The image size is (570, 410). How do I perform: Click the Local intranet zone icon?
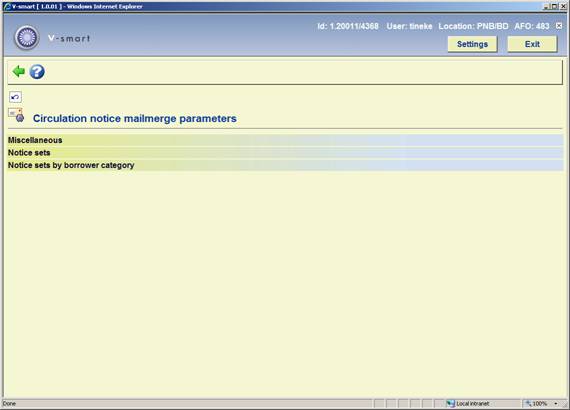coord(450,403)
